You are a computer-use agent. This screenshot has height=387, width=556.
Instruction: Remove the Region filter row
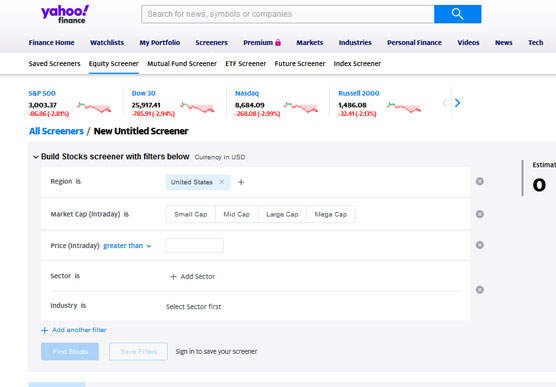(x=479, y=181)
